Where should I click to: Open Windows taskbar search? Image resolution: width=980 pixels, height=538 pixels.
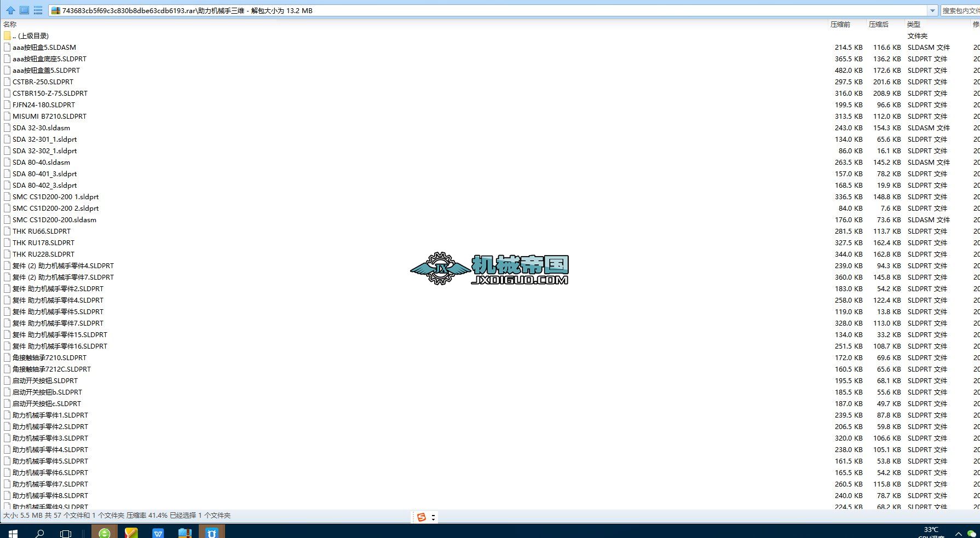39,533
